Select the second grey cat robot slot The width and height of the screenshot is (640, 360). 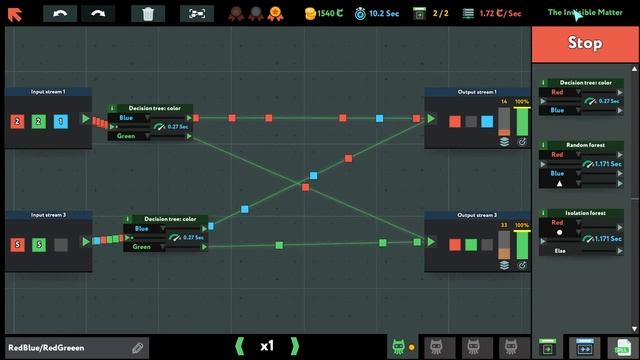[x=437, y=347]
